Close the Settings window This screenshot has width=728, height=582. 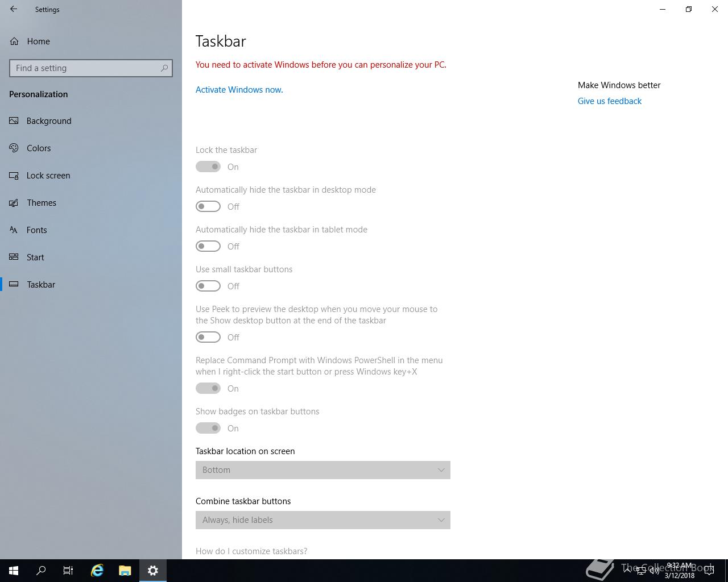(x=715, y=9)
